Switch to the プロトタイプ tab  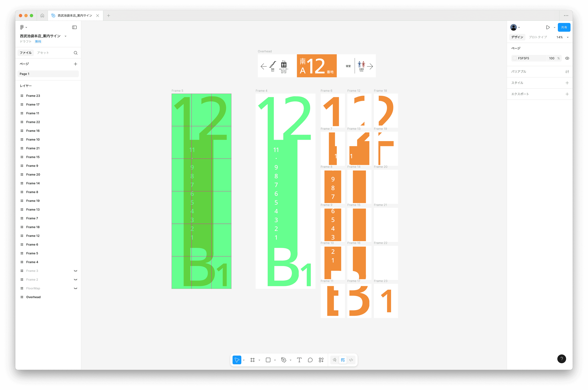click(538, 37)
